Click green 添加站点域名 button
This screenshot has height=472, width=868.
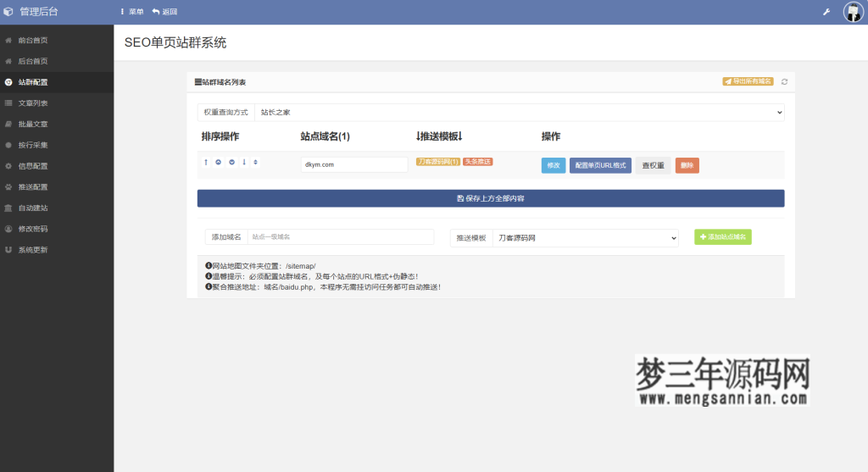click(x=723, y=236)
